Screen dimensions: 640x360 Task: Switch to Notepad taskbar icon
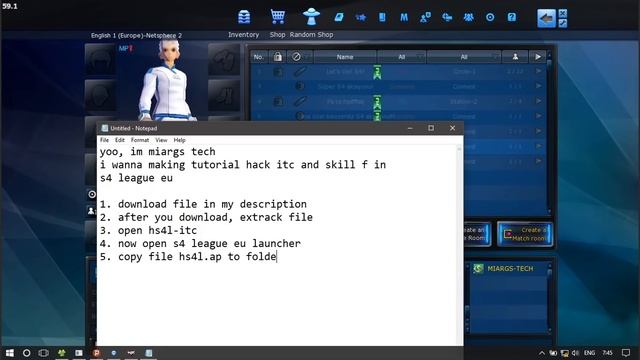point(149,353)
